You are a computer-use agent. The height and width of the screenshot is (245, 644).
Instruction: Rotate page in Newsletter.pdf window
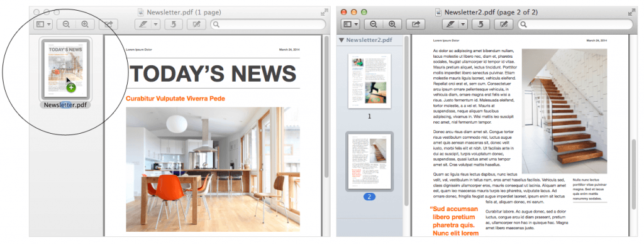click(x=174, y=24)
